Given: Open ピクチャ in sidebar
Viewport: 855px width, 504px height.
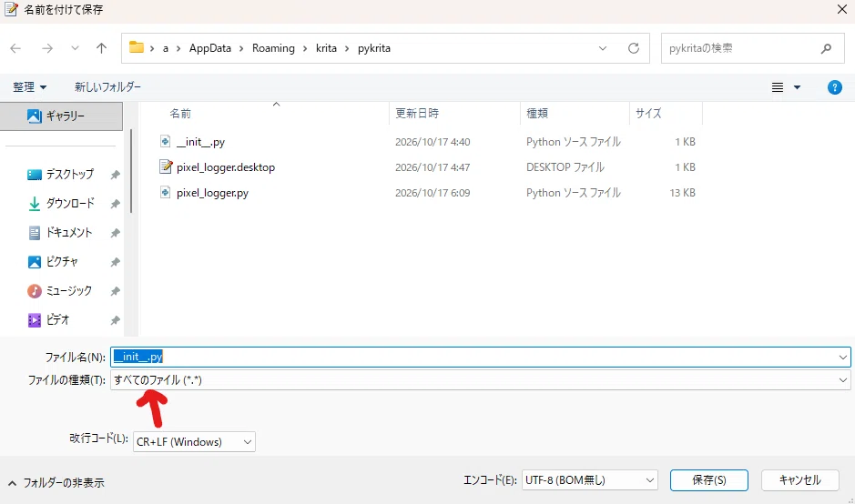Looking at the screenshot, I should [x=53, y=261].
